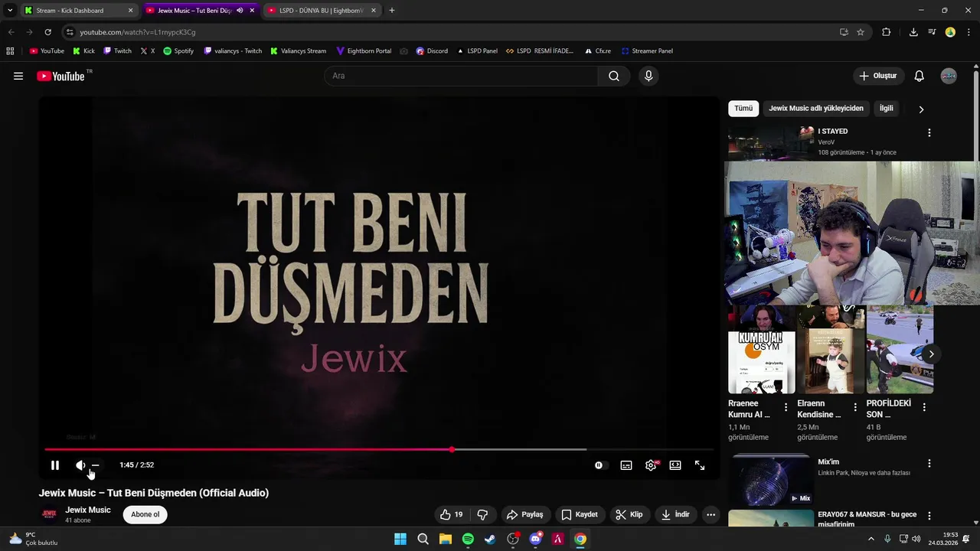Click the search magnifier button
The image size is (980, 551).
point(614,76)
